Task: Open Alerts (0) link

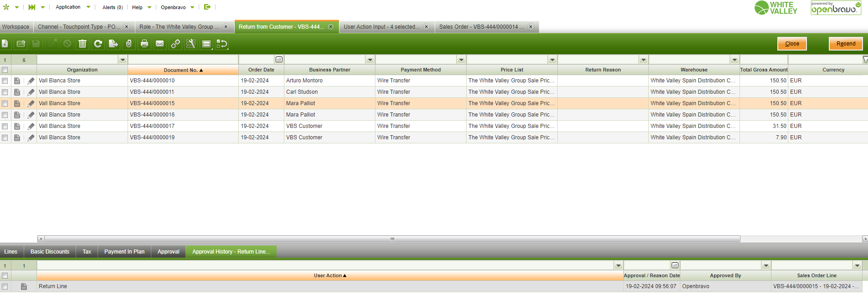Action: click(x=113, y=7)
